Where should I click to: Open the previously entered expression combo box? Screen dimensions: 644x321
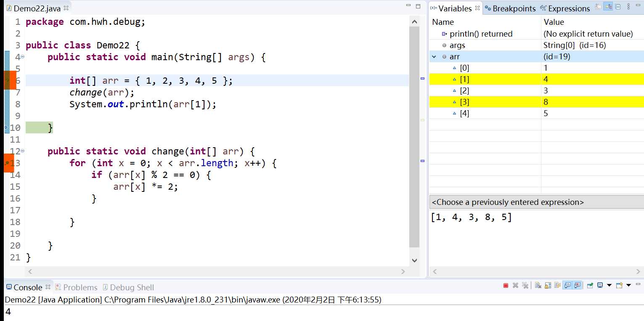pyautogui.click(x=536, y=202)
